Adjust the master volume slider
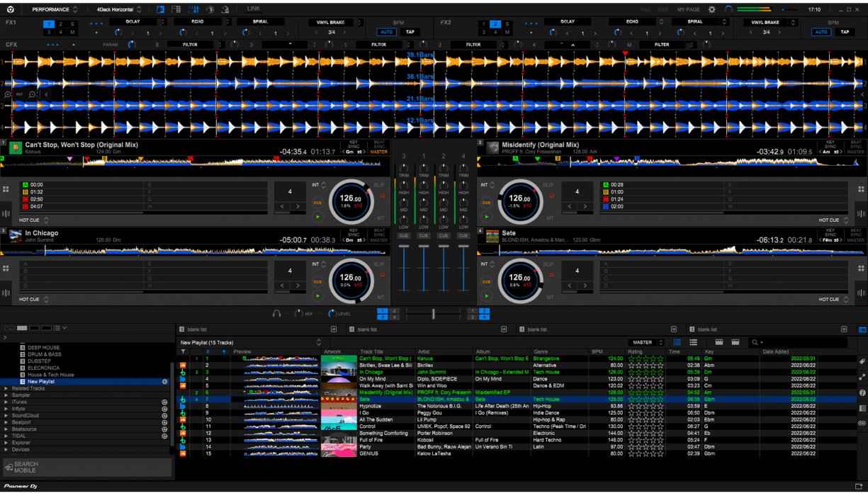The height and width of the screenshot is (496, 868). 791,9
